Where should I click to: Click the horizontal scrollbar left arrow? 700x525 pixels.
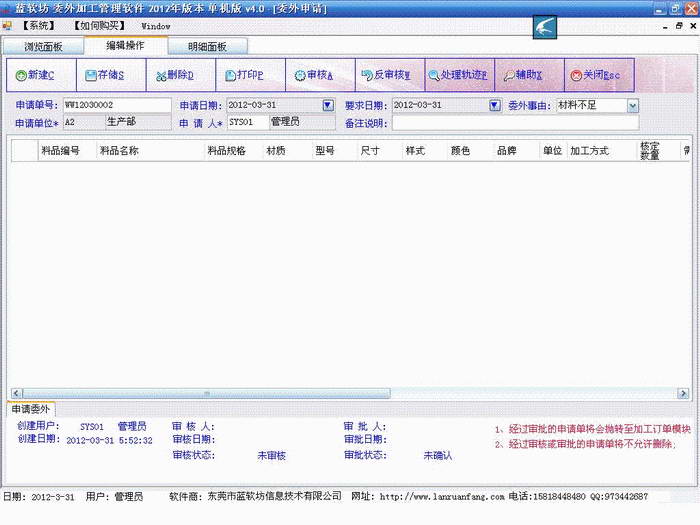pos(17,393)
